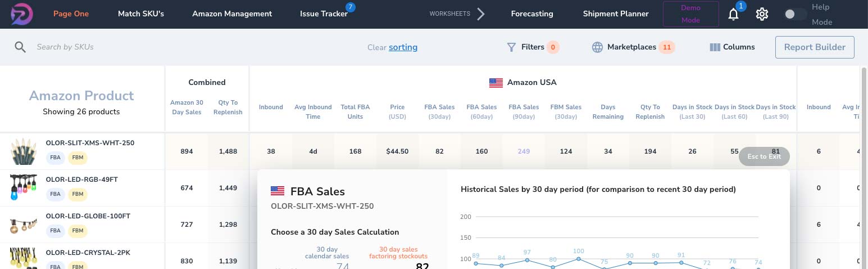Click the sorting link to clear sorting
Viewport: 868px width, 269px height.
point(403,47)
